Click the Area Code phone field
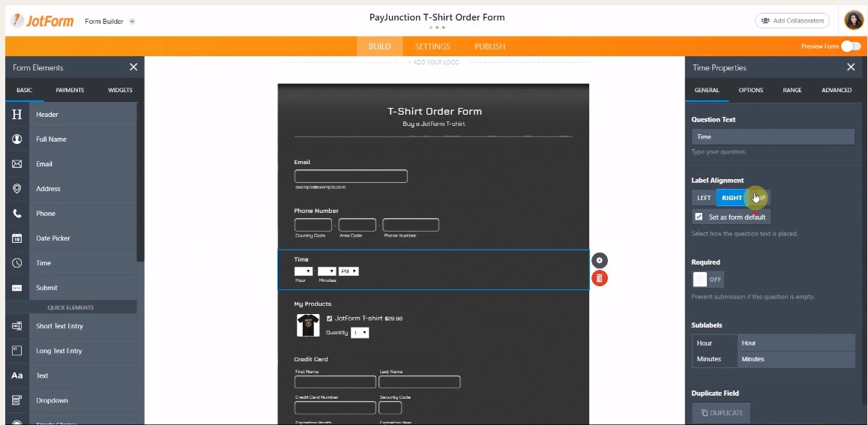The height and width of the screenshot is (425, 868). [357, 225]
